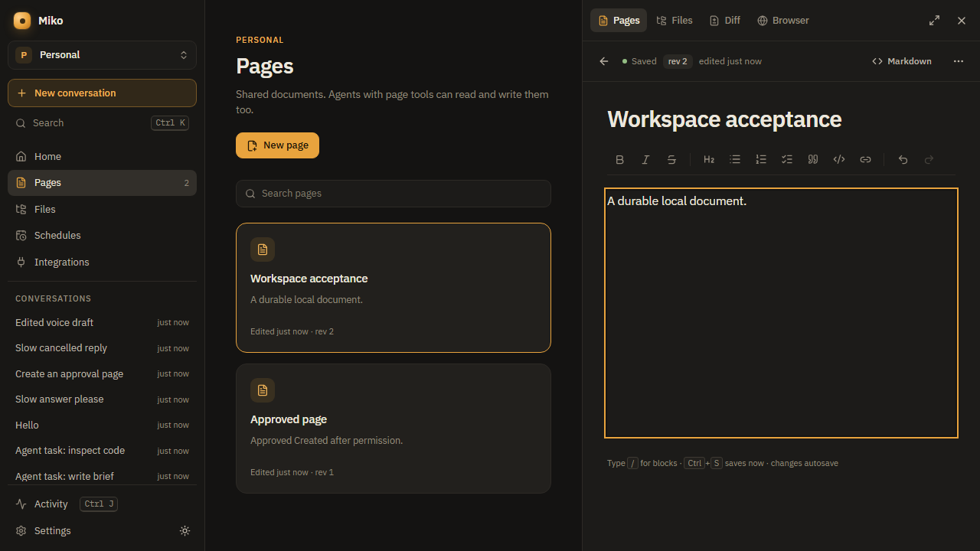Screen dimensions: 980x551
Task: Switch to the Diff panel tab
Action: pyautogui.click(x=725, y=21)
